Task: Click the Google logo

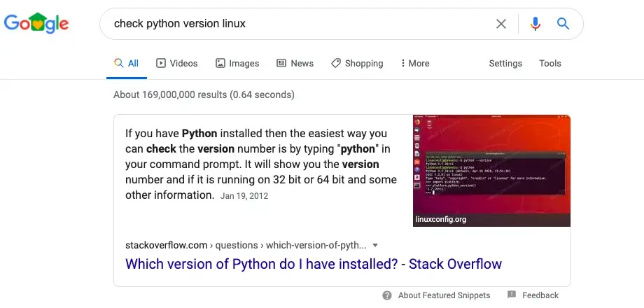Action: 36,23
